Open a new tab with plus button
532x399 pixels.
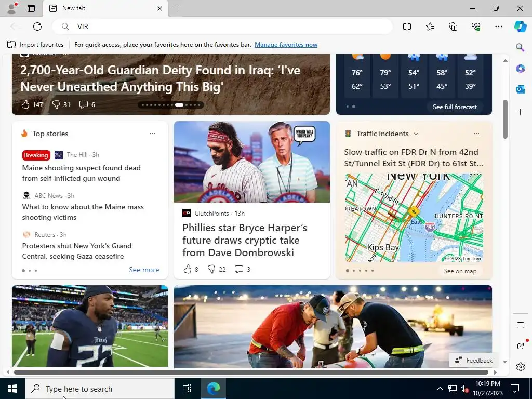click(177, 8)
